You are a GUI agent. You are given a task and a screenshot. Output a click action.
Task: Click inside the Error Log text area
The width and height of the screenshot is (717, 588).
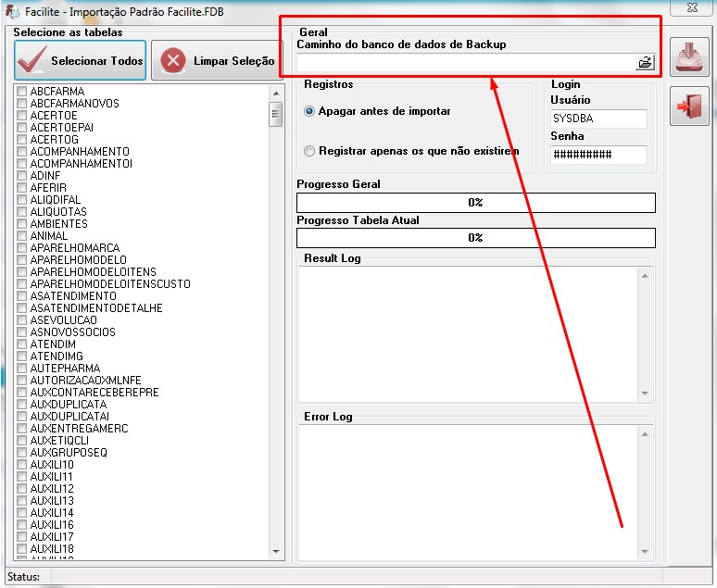469,493
